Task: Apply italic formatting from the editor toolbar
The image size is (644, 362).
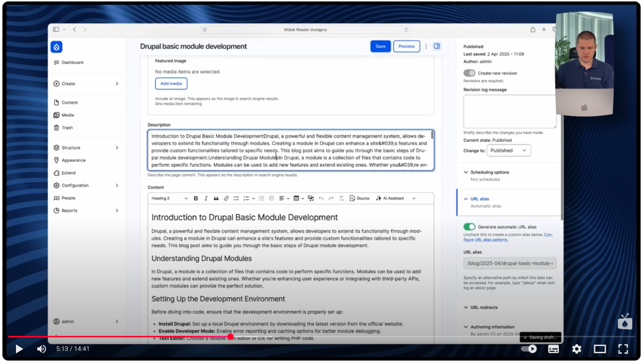Action: [x=206, y=198]
